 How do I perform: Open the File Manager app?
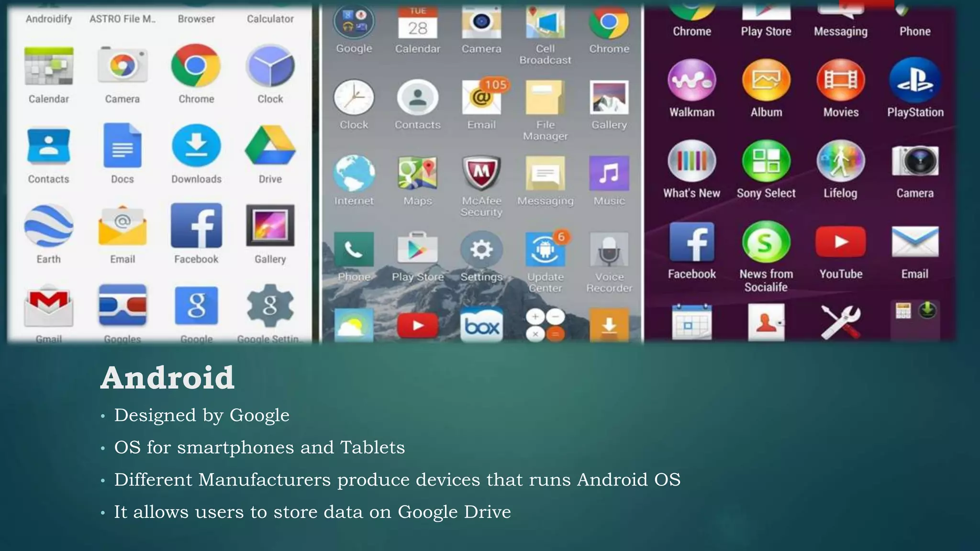coord(546,98)
